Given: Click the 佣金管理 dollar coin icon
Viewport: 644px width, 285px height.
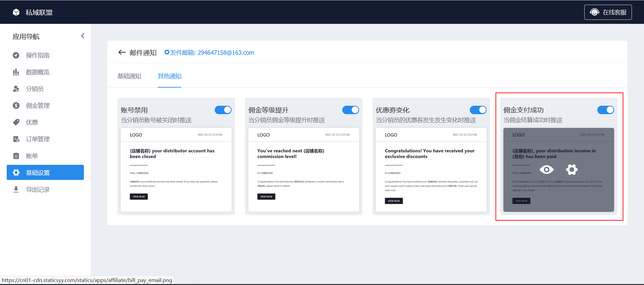Looking at the screenshot, I should click(x=16, y=105).
